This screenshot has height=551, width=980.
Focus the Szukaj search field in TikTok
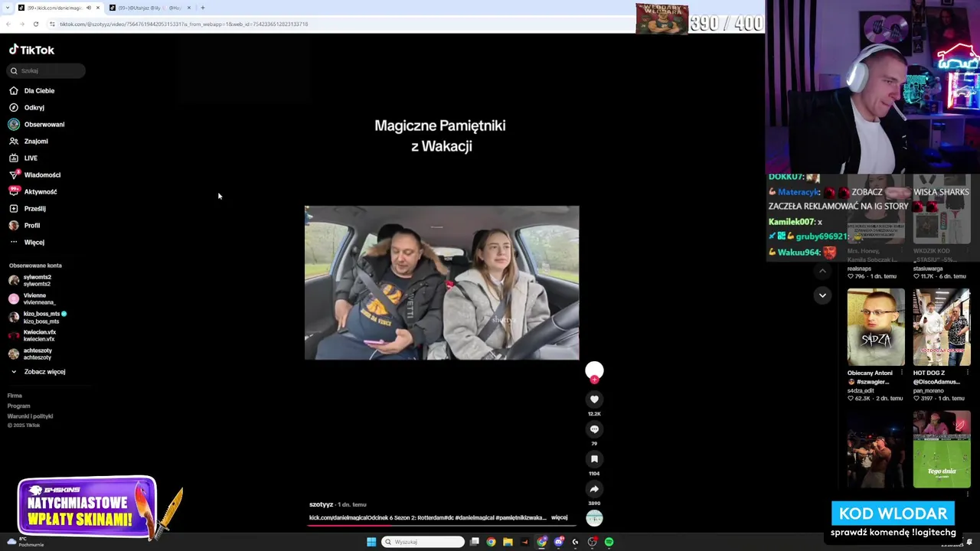(x=47, y=70)
